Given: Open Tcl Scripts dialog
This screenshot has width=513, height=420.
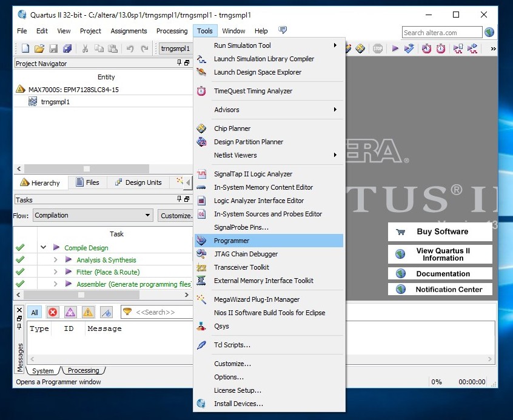Looking at the screenshot, I should [269, 345].
